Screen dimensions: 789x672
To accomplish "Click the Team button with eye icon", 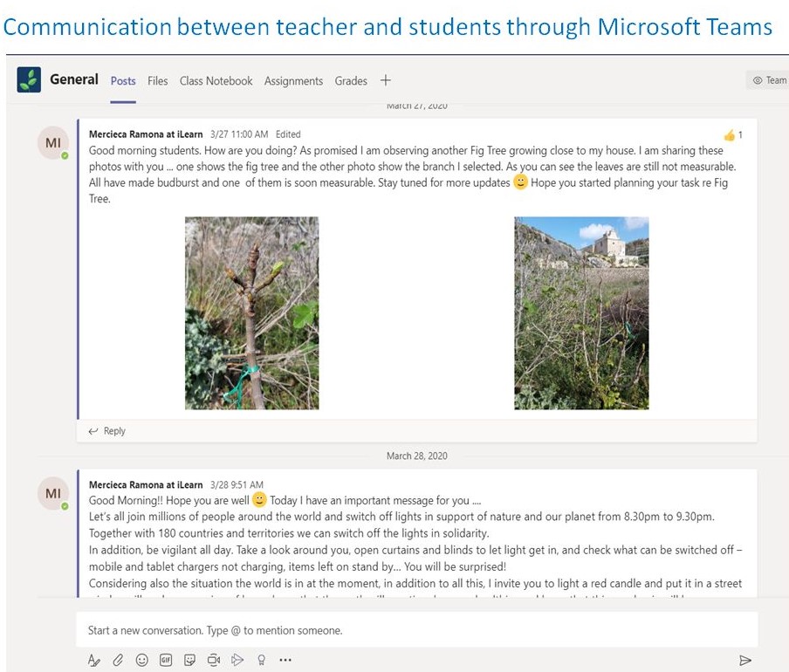I will [769, 80].
